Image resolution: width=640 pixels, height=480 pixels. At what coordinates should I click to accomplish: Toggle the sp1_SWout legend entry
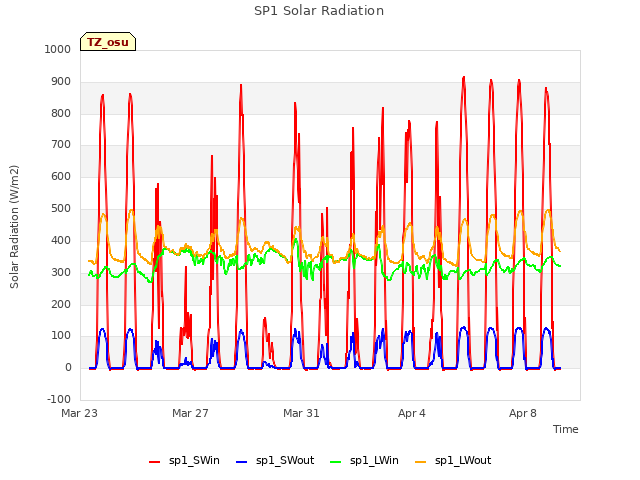[x=276, y=461]
